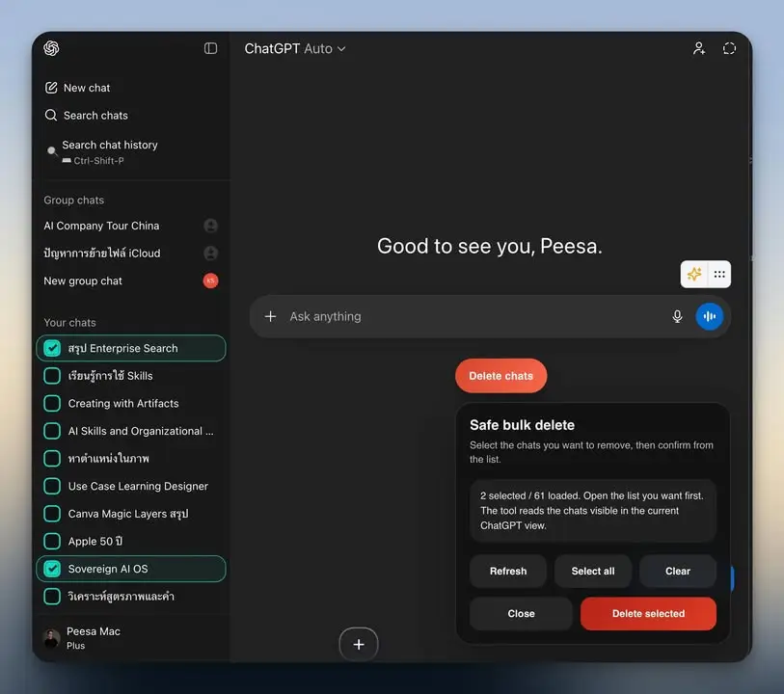Click the avatar icon beside AI Company Tour China
Image resolution: width=784 pixels, height=694 pixels.
(x=210, y=226)
